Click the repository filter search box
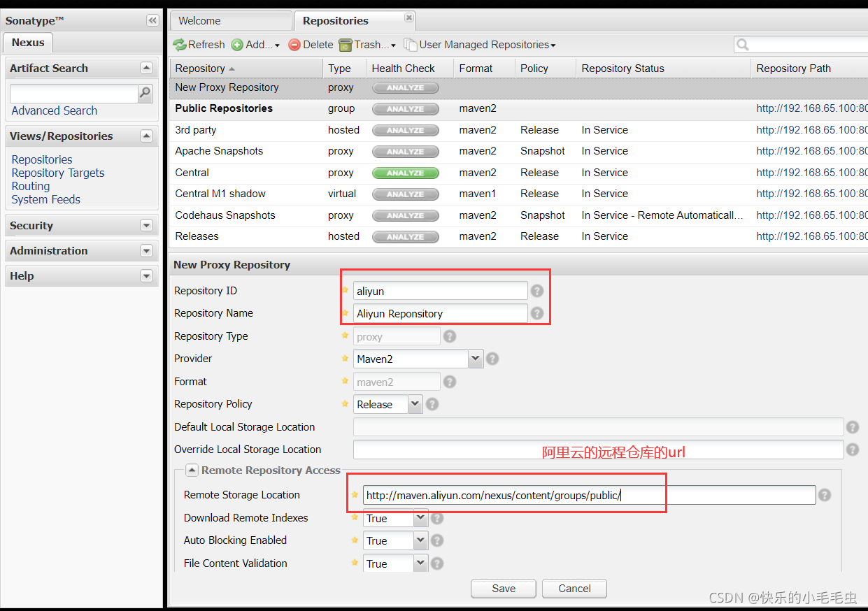868x611 pixels. click(x=802, y=45)
